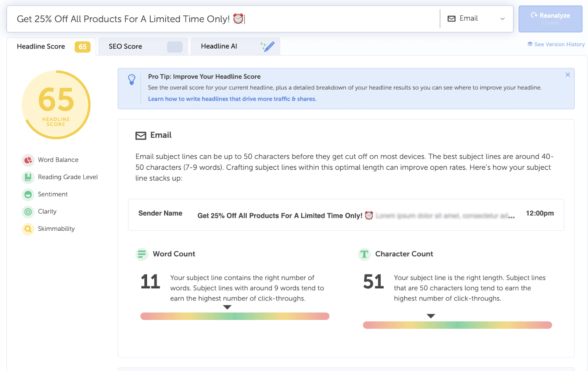Image resolution: width=588 pixels, height=371 pixels.
Task: Click the Sentiment smiley face icon
Action: pyautogui.click(x=28, y=195)
